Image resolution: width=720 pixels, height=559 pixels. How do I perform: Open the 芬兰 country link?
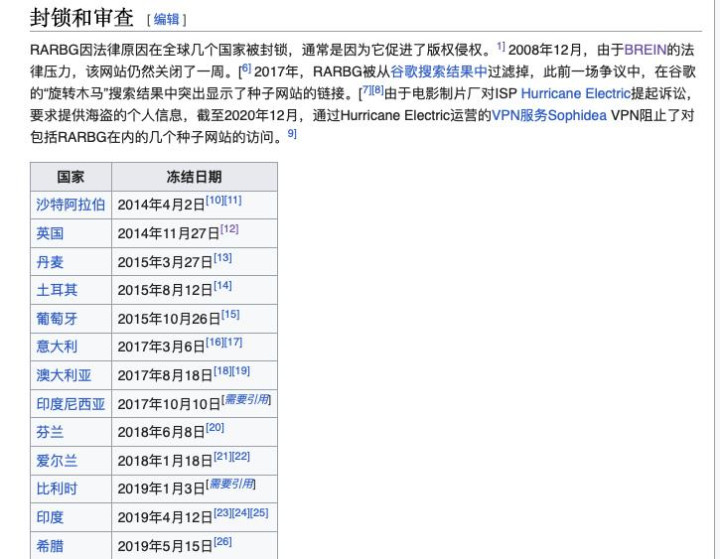tap(50, 432)
